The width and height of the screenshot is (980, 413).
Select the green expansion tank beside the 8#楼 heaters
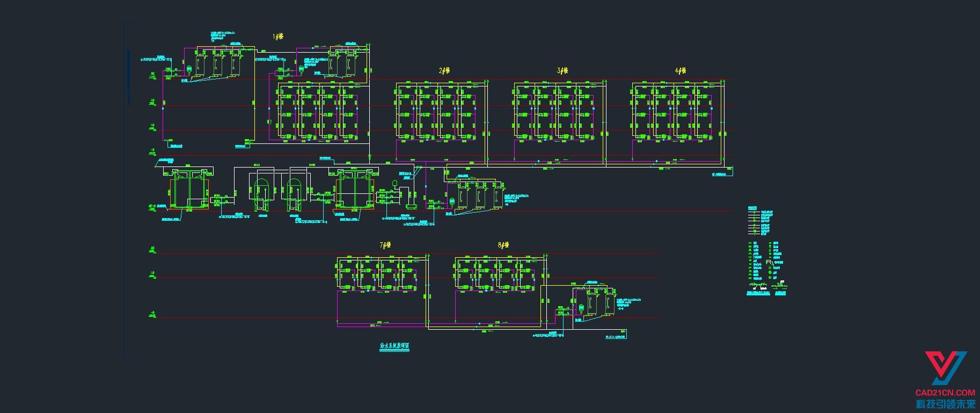tap(581, 308)
